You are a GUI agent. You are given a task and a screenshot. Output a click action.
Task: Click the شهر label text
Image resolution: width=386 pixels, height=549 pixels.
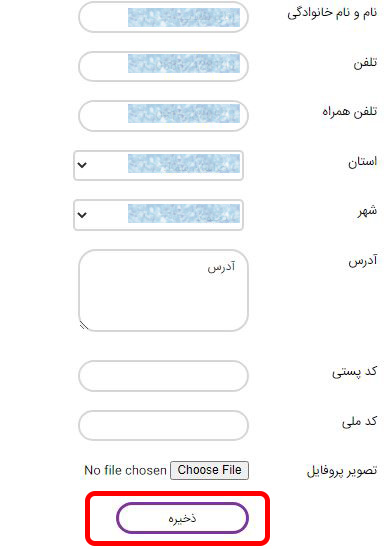(367, 211)
